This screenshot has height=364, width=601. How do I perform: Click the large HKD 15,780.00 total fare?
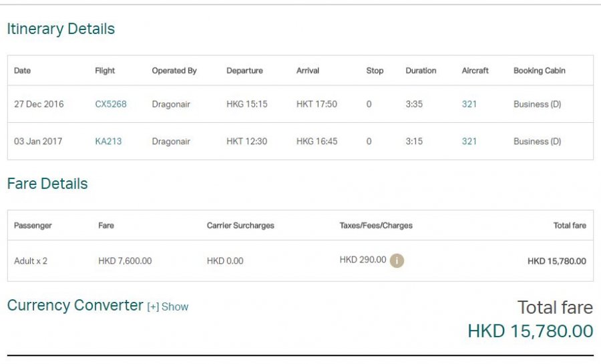pyautogui.click(x=530, y=331)
